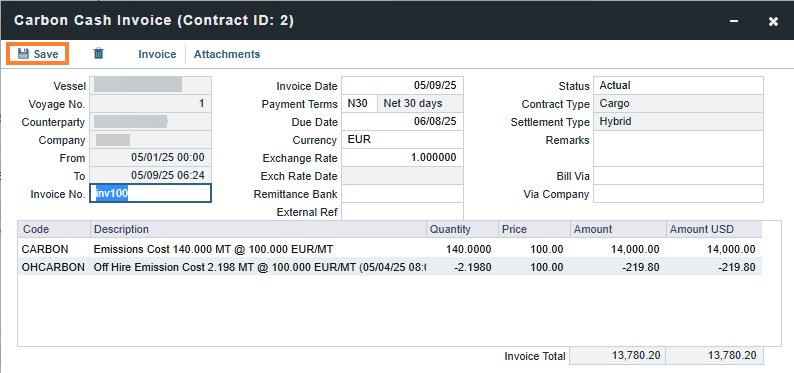Click the Due Date field
This screenshot has width=794, height=373.
402,121
